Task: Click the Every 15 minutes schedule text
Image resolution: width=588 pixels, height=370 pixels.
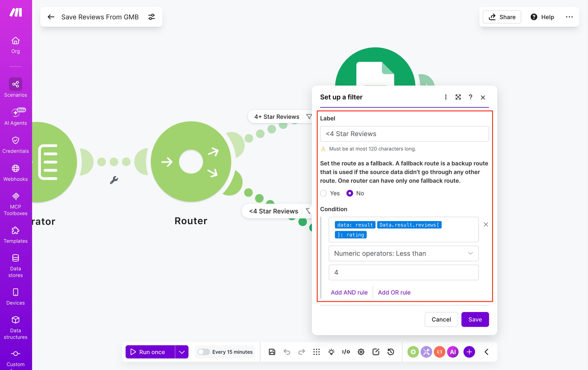Action: click(232, 352)
